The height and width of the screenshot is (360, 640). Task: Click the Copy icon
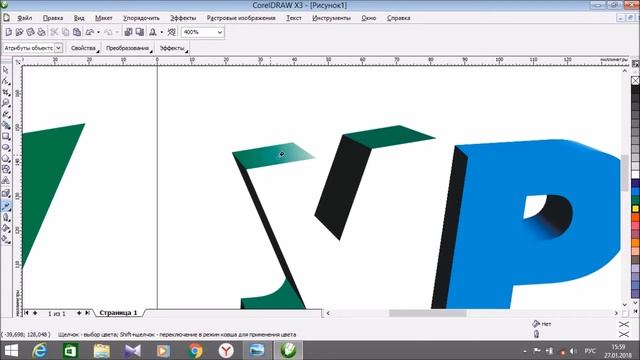pyautogui.click(x=65, y=32)
